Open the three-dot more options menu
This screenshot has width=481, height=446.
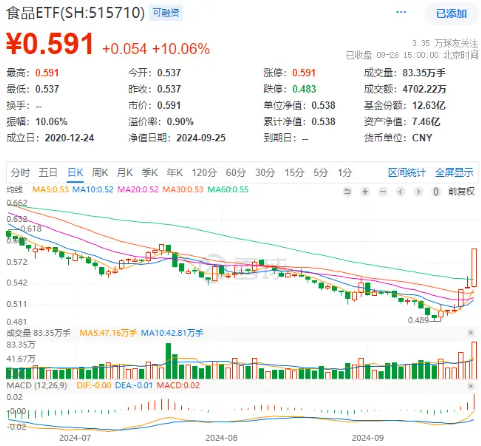click(401, 12)
